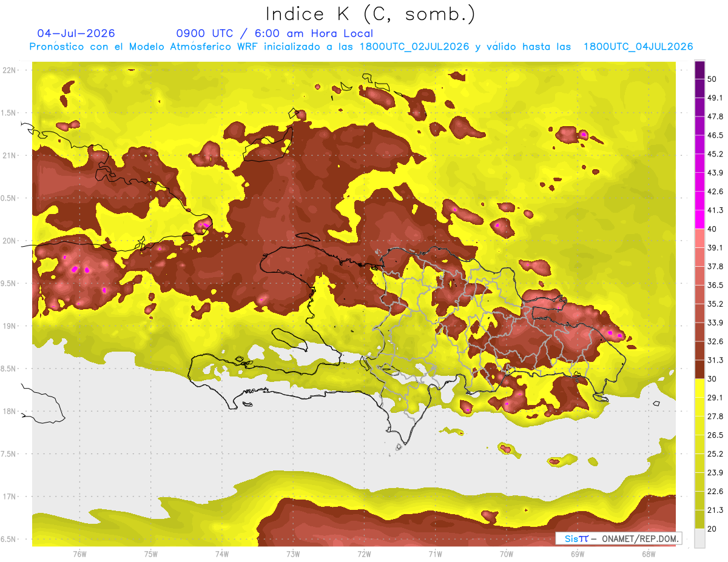Click colorbar value "23.9"
This screenshot has height=562, width=728.
pos(715,472)
